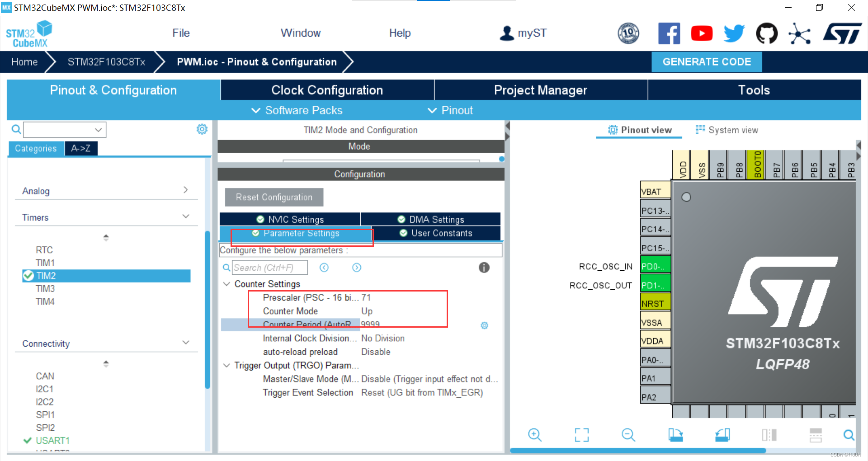Fit the chip to the view
868x461 pixels.
[x=582, y=435]
